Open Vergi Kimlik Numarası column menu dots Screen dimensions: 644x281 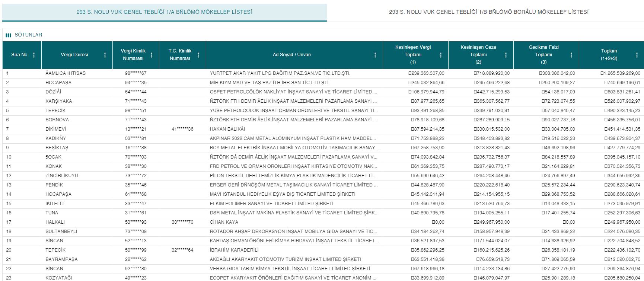(152, 55)
